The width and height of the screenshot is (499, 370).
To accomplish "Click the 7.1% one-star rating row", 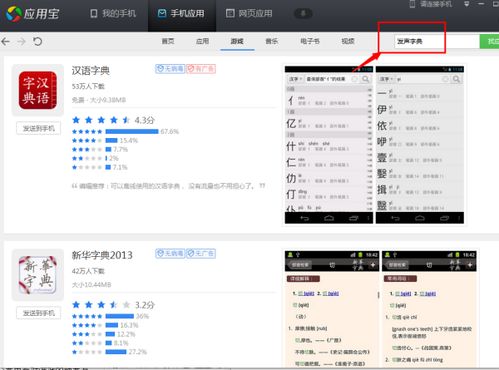I will [x=100, y=167].
